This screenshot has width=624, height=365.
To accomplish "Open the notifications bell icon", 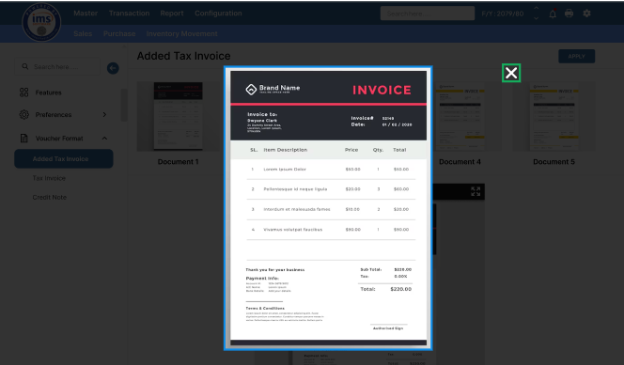I will pos(552,14).
